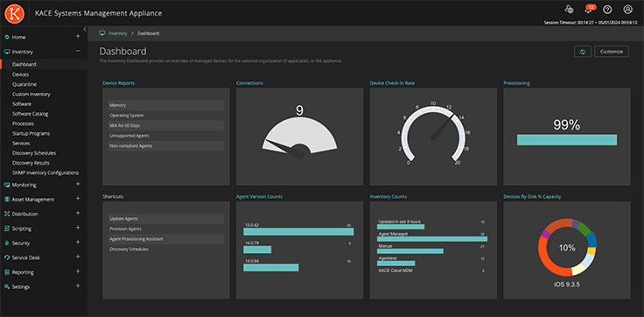Expand the Asset Management plus sign
This screenshot has height=317, width=644.
tap(78, 199)
